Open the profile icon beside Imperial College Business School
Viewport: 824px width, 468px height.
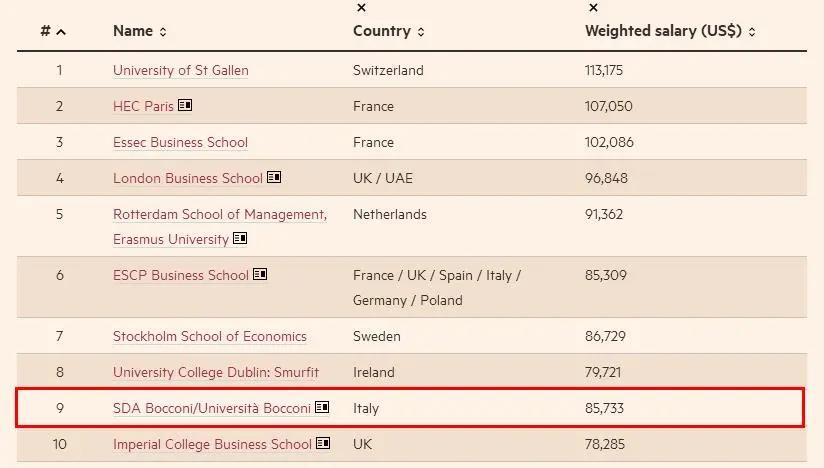click(323, 443)
